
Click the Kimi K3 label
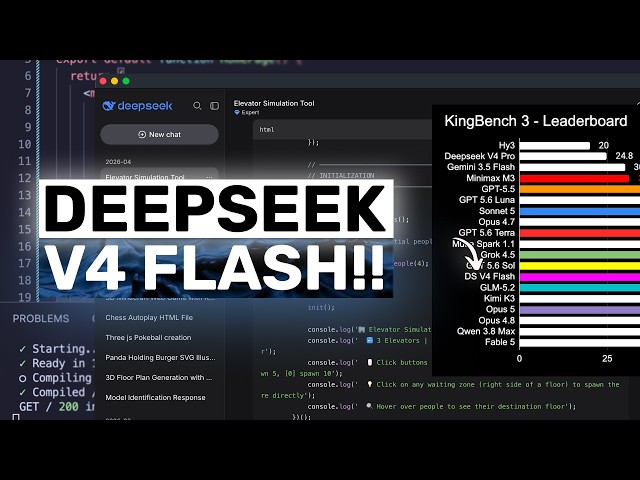tap(499, 298)
